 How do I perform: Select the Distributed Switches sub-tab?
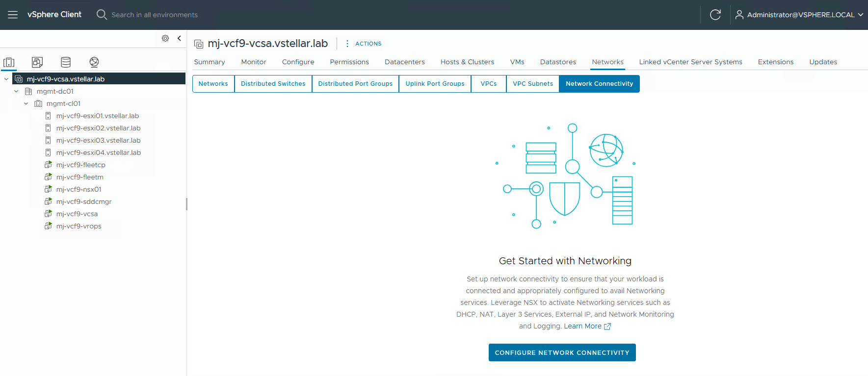(x=273, y=84)
